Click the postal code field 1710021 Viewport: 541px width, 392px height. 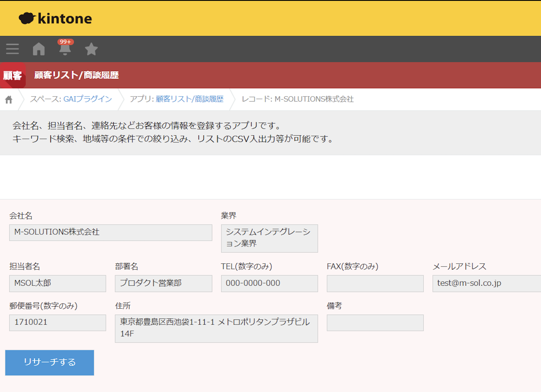(x=57, y=323)
